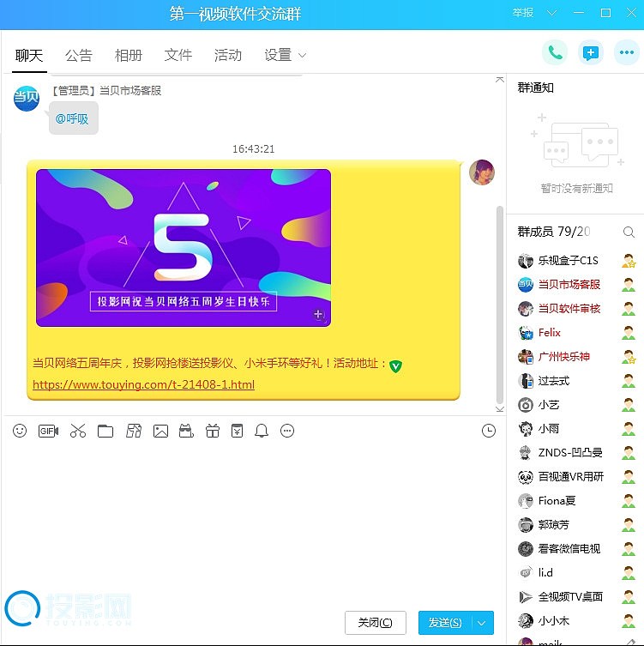Screen dimensions: 644x646
Task: Click the 举报 report link in title bar
Action: (x=523, y=13)
